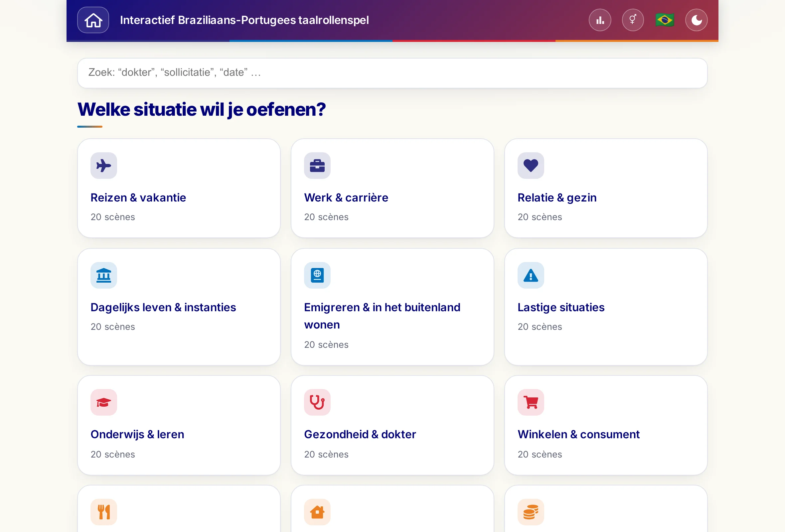Click the graduation cap icon
Viewport: 785px width, 532px height.
104,402
